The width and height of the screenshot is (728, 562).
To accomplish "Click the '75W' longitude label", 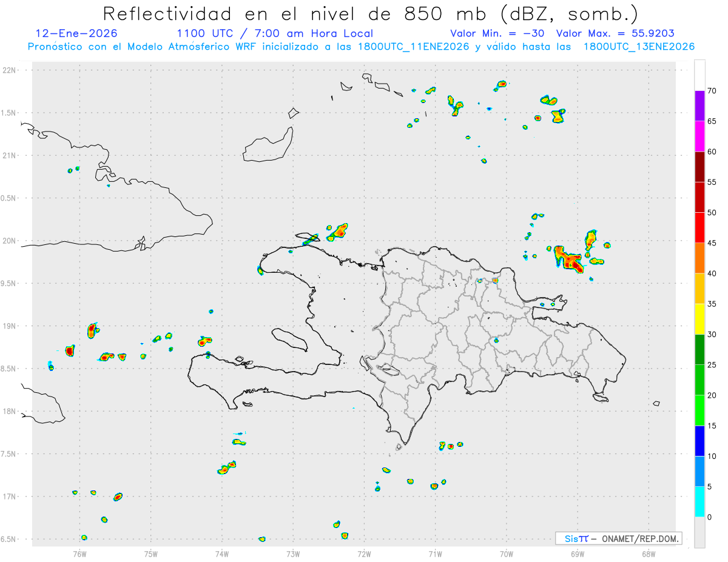I will 151,553.
